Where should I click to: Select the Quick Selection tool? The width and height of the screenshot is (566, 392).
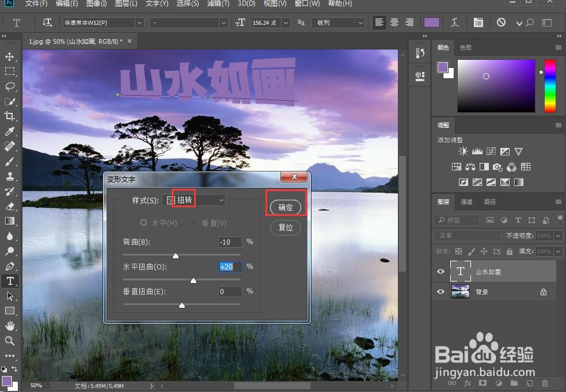point(10,101)
